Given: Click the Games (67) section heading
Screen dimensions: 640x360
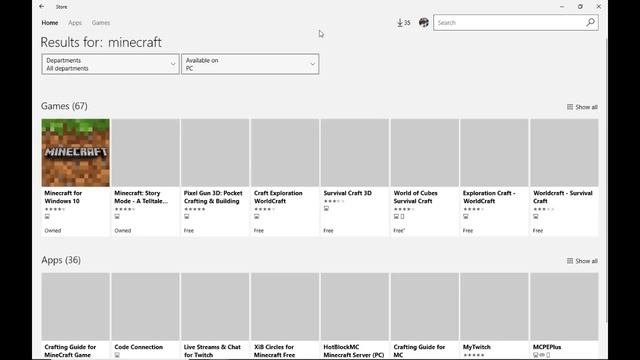Looking at the screenshot, I should [64, 106].
